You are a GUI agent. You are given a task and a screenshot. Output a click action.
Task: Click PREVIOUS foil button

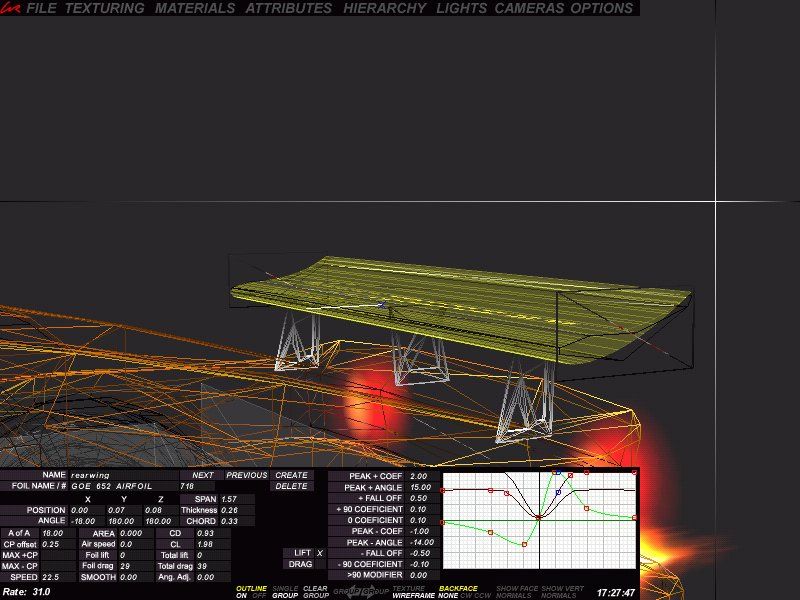pos(247,475)
